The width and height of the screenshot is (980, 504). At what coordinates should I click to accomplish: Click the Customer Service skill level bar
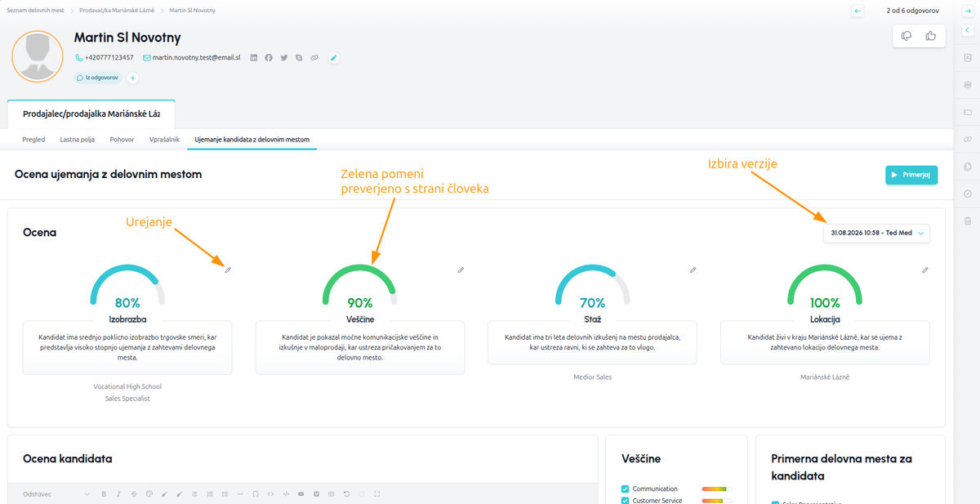pyautogui.click(x=717, y=500)
